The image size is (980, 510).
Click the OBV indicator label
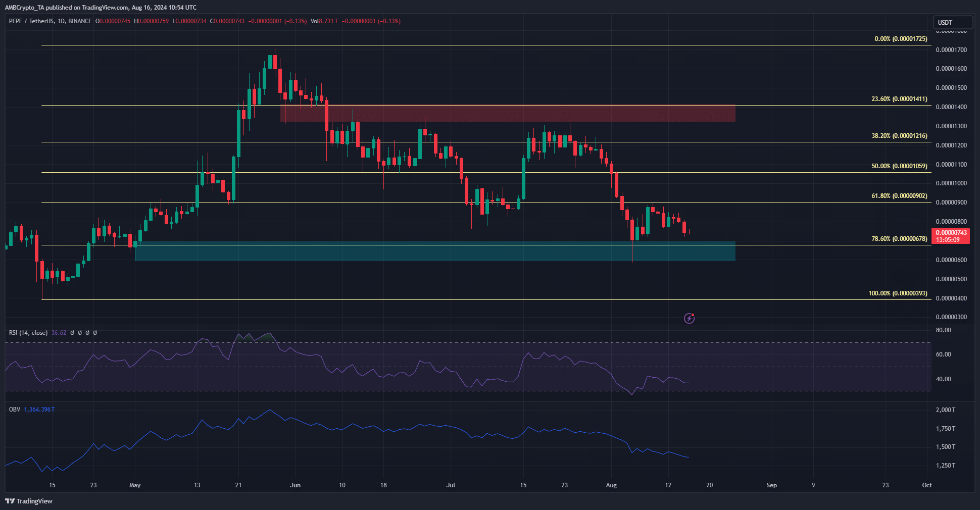(15, 410)
